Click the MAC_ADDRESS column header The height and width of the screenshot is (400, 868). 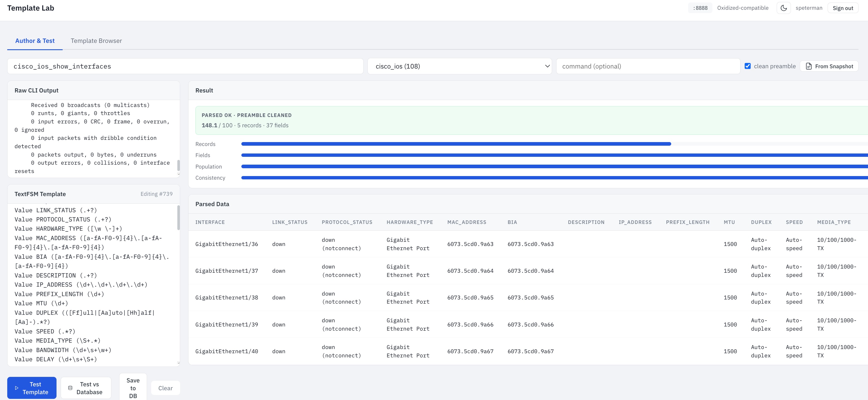467,222
